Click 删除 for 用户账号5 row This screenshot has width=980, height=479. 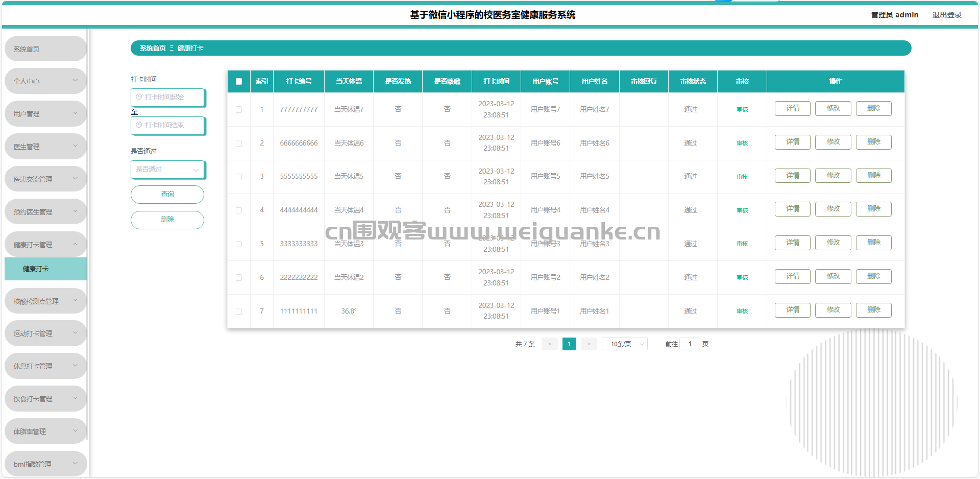[x=874, y=176]
